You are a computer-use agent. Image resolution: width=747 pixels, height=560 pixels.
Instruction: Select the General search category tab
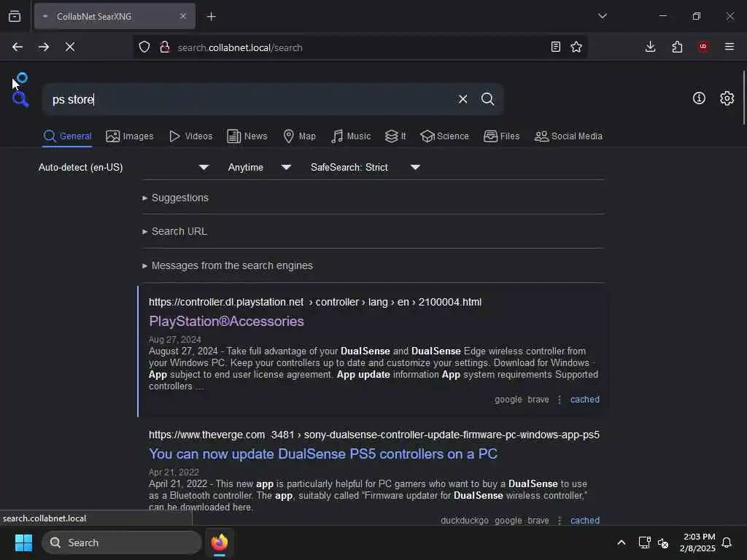(x=67, y=136)
